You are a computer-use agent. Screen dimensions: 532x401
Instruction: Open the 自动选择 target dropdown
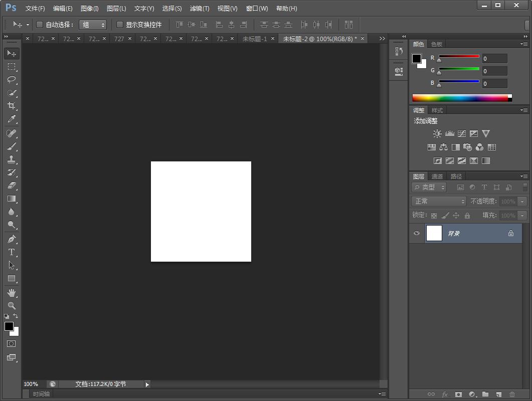click(x=93, y=25)
